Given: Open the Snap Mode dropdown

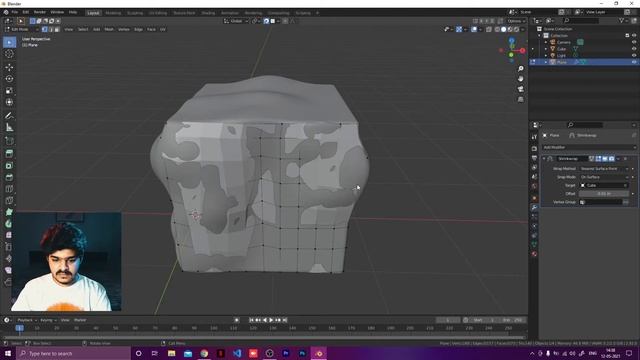Looking at the screenshot, I should click(604, 177).
